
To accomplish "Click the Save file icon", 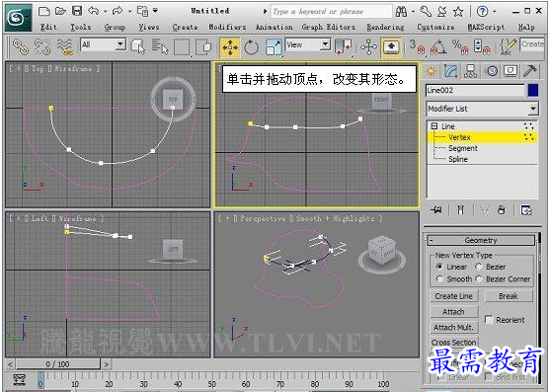I will click(77, 11).
